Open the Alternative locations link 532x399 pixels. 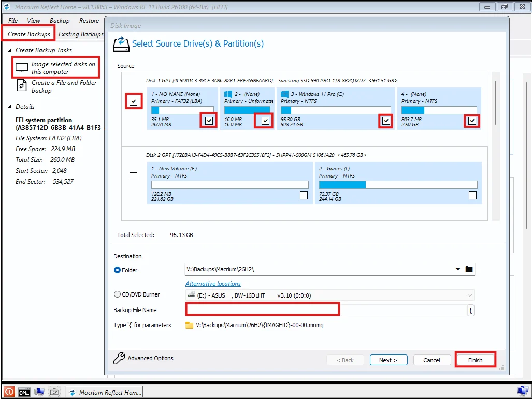pos(213,284)
